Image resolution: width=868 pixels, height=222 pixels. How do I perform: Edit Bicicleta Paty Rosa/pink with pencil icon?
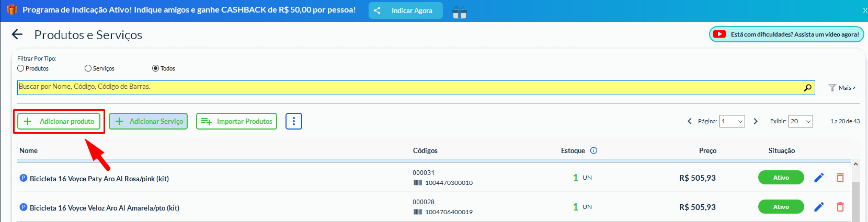(x=819, y=178)
